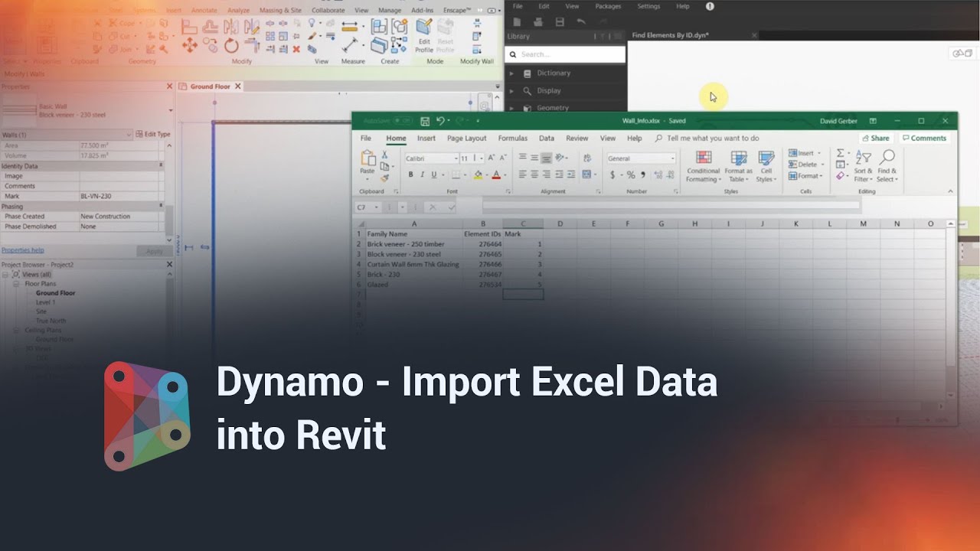Collapse the Floor Plans node in Project Browser

point(18,284)
